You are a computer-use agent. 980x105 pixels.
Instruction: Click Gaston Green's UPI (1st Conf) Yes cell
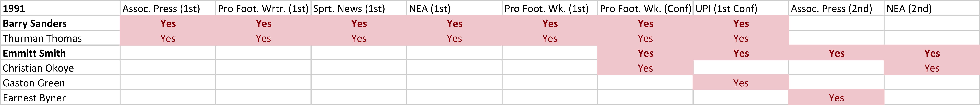coord(741,83)
